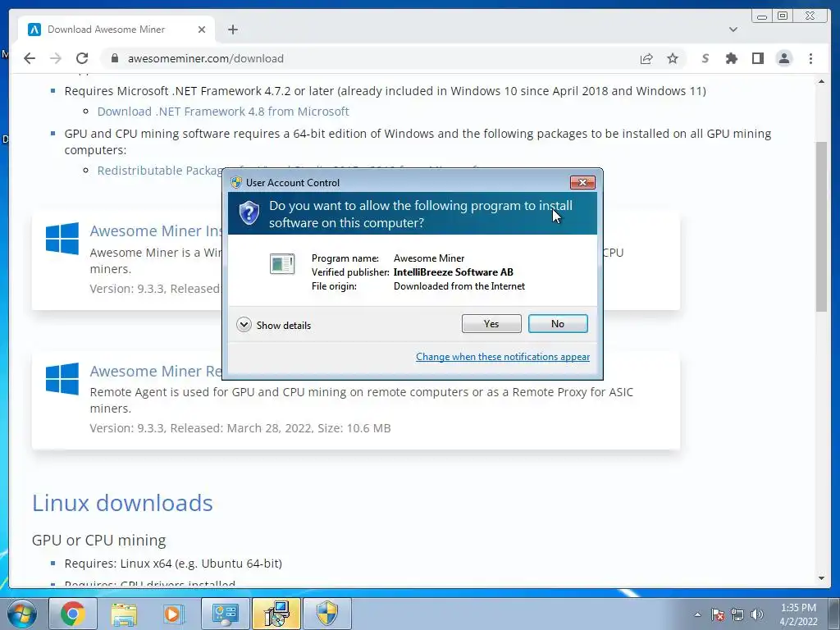This screenshot has height=630, width=840.
Task: Share this page icon in address bar
Action: point(646,58)
